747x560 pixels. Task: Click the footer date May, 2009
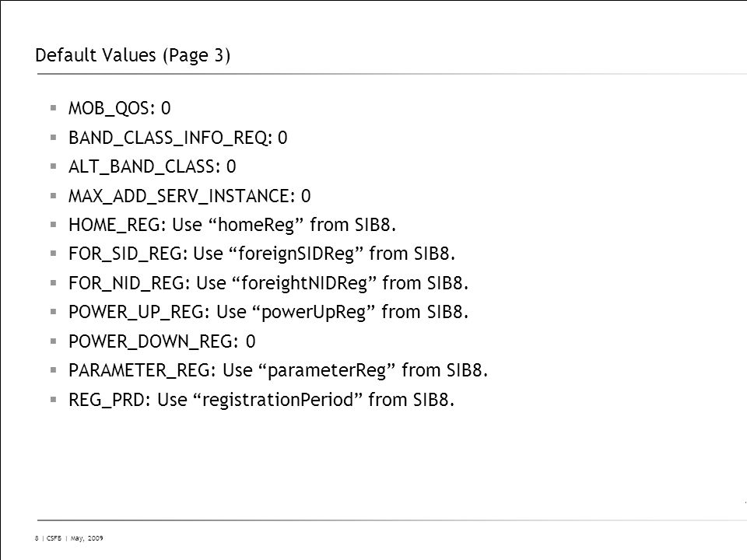(86, 538)
